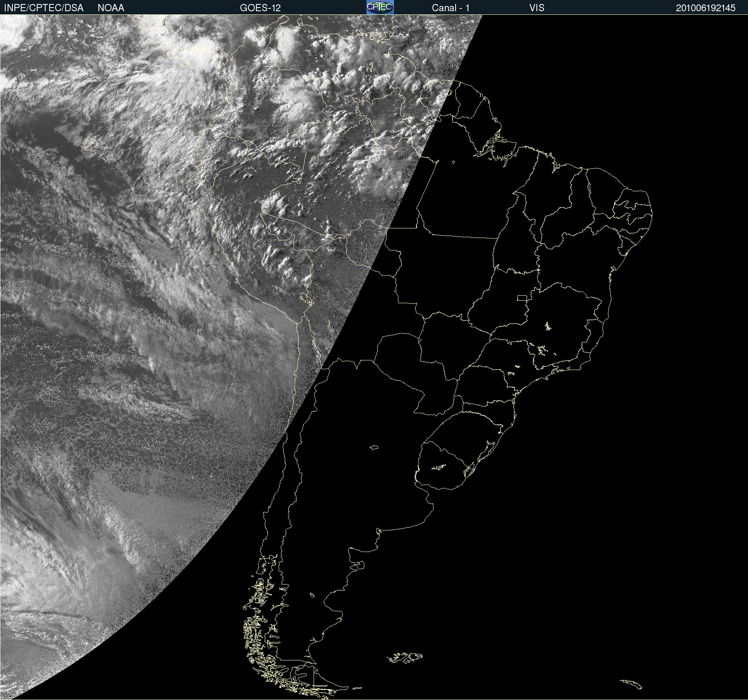
Task: Click the VIS label in the header
Action: click(537, 8)
